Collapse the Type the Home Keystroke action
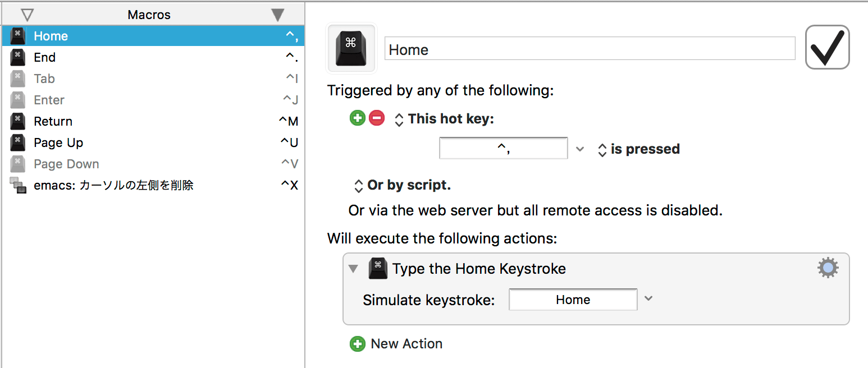Viewport: 868px width, 368px height. pos(353,269)
